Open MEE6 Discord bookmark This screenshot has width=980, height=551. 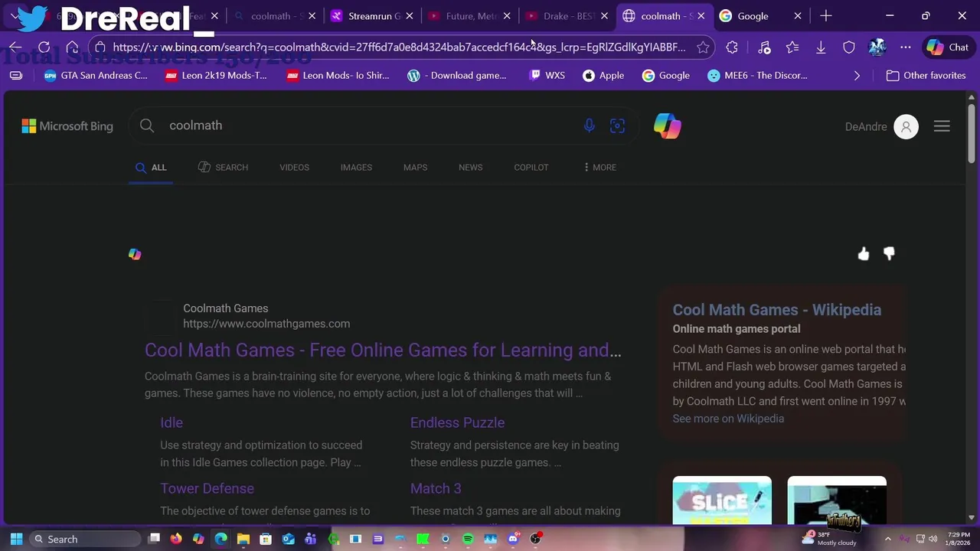coord(757,75)
